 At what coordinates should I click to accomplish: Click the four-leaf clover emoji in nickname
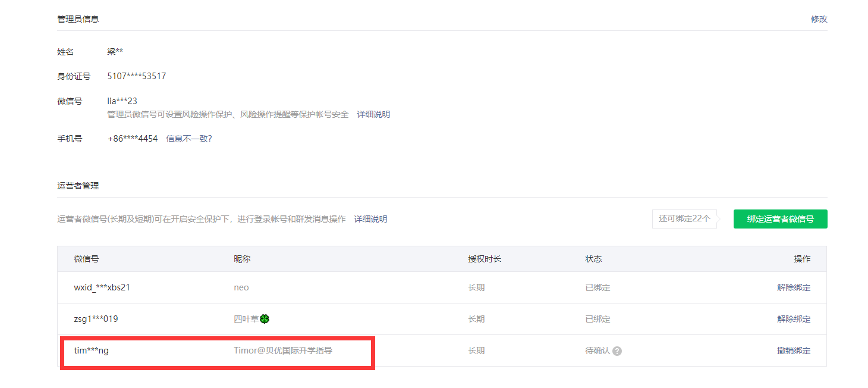click(x=265, y=319)
